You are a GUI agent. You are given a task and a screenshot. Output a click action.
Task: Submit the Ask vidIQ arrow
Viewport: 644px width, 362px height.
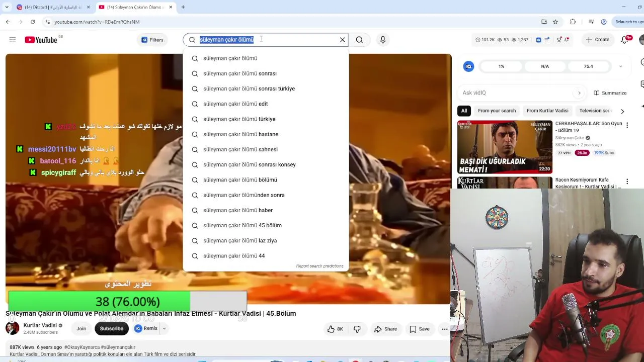point(579,93)
